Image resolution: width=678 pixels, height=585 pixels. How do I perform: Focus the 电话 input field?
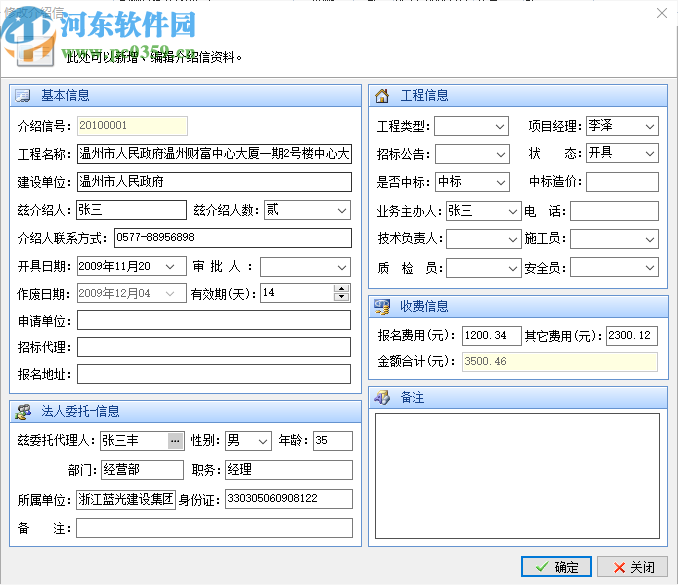click(614, 211)
